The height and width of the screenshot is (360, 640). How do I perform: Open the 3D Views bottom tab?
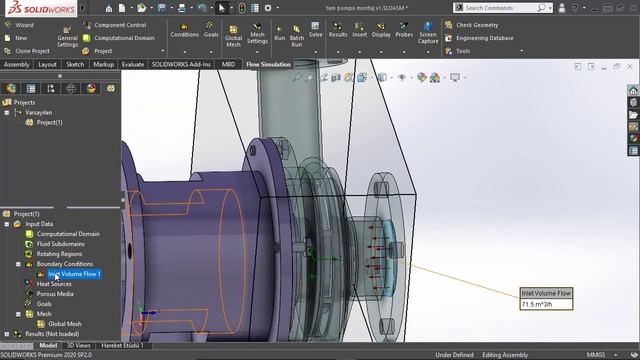click(x=78, y=345)
